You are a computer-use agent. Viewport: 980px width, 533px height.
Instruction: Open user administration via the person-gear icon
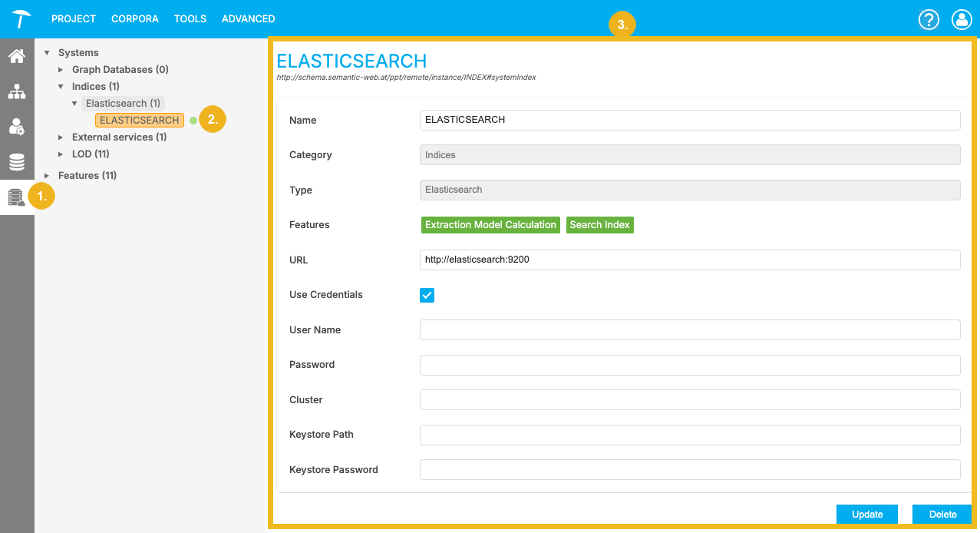point(16,127)
